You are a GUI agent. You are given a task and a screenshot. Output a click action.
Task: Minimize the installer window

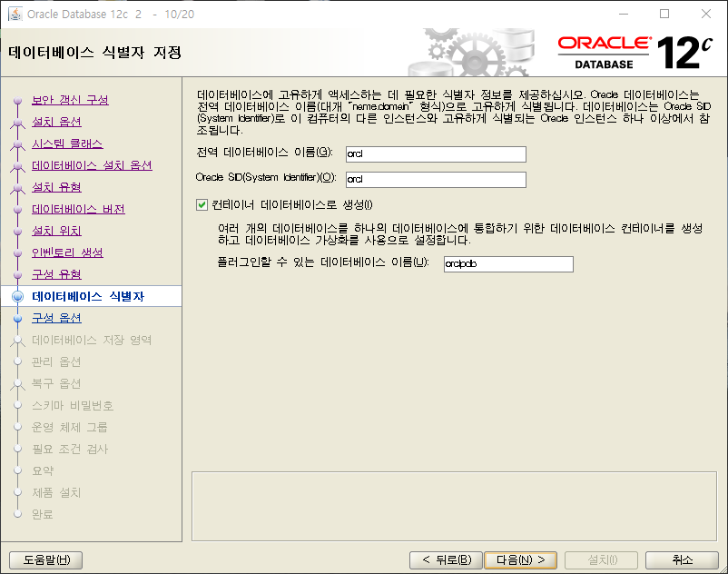click(624, 14)
